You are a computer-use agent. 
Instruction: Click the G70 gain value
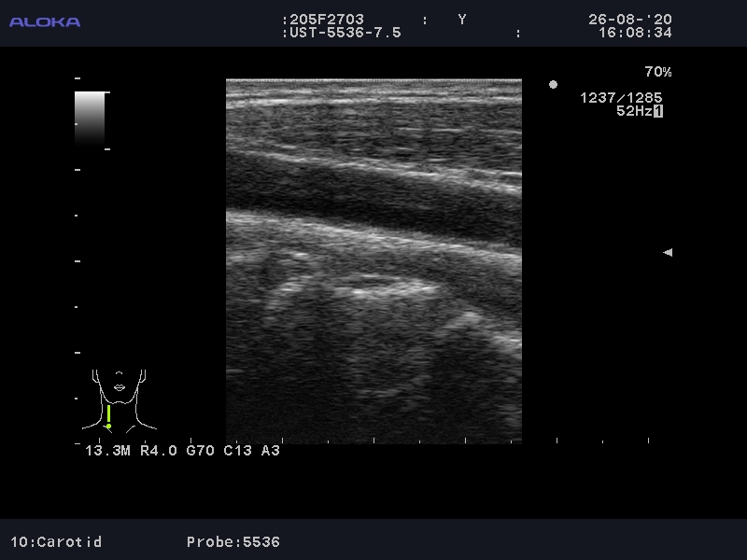point(200,451)
